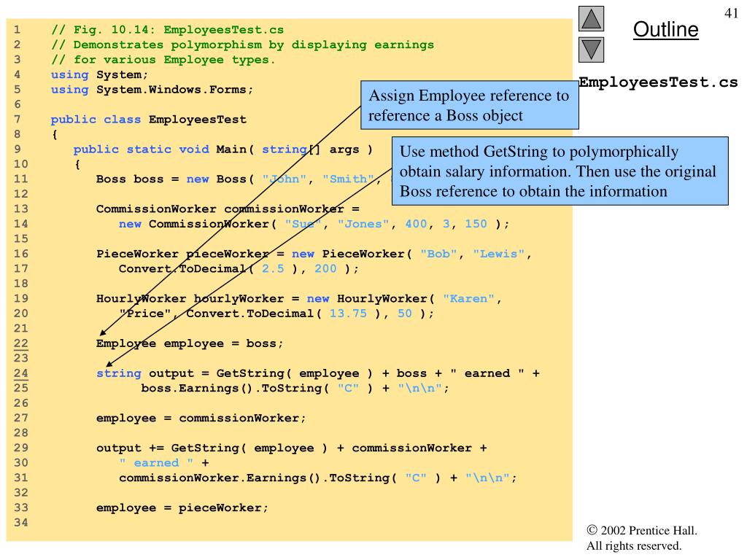This screenshot has height=560, width=747.
Task: Click line number 34 in the gutter
Action: pyautogui.click(x=21, y=523)
